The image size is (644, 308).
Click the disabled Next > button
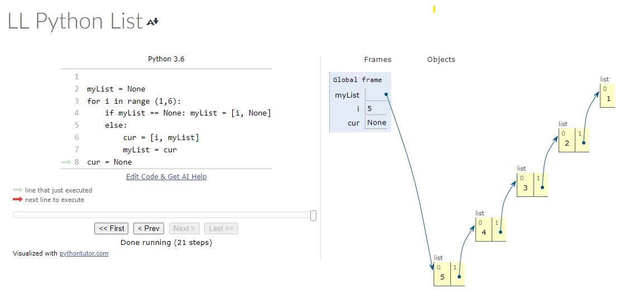[184, 228]
